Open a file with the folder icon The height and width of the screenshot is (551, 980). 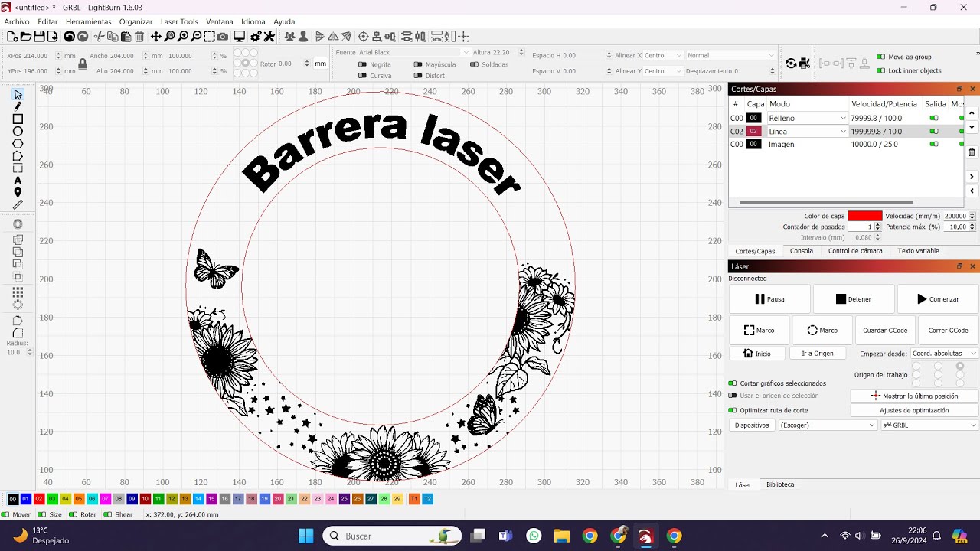[x=25, y=37]
